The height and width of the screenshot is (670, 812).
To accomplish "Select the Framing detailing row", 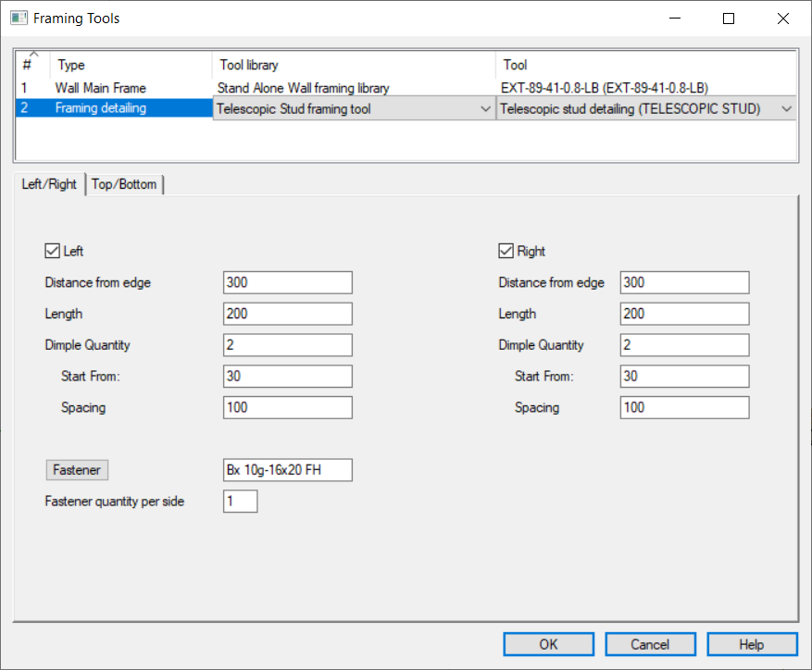I will (x=100, y=108).
